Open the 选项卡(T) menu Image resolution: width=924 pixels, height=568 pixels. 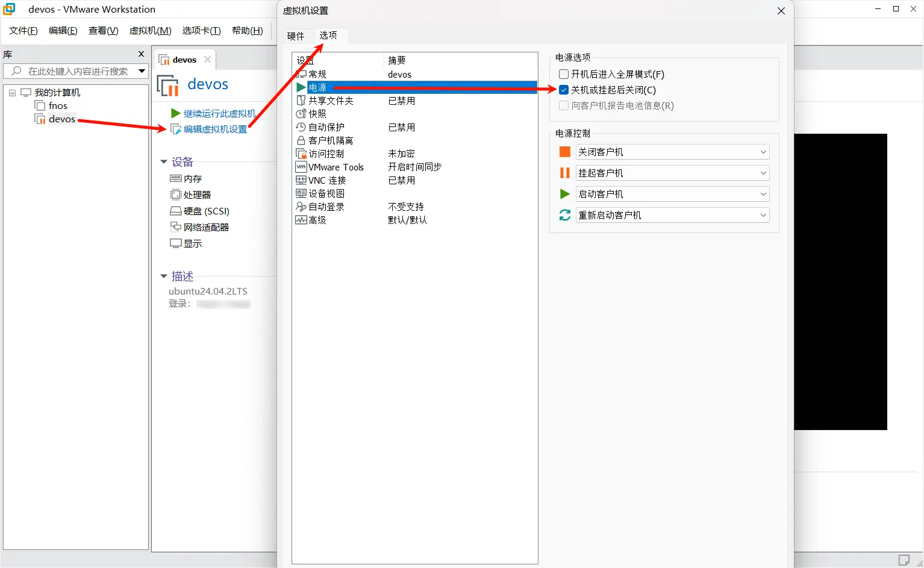point(201,31)
